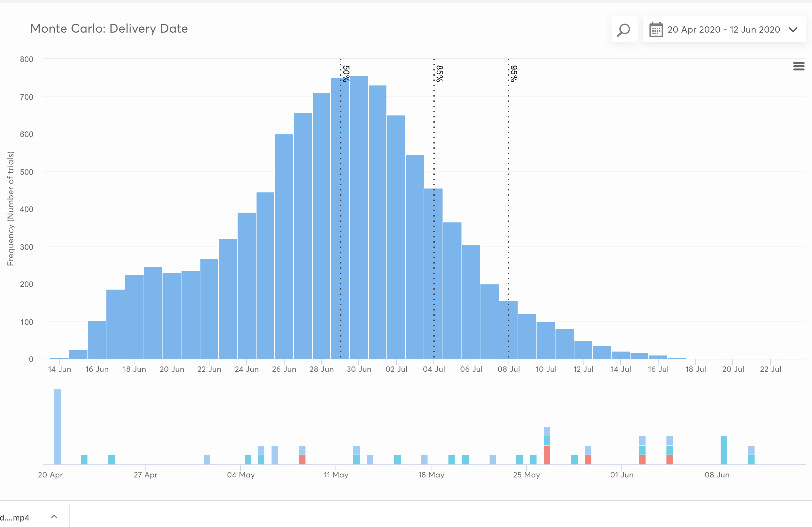Click the 85% percentile marker label

[439, 73]
